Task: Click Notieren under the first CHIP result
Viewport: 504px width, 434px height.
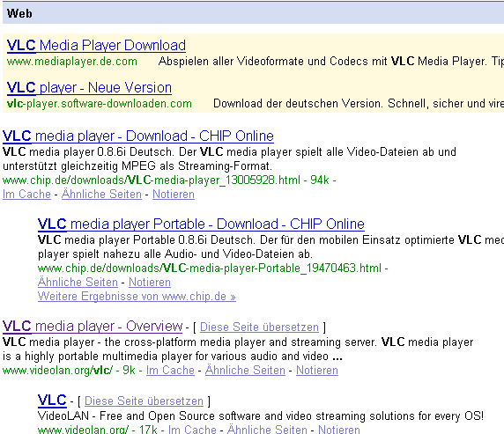Action: (174, 194)
